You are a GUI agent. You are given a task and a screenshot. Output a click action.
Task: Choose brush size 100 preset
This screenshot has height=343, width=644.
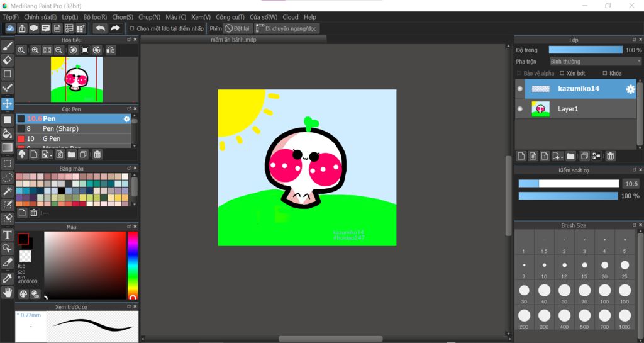coord(604,293)
